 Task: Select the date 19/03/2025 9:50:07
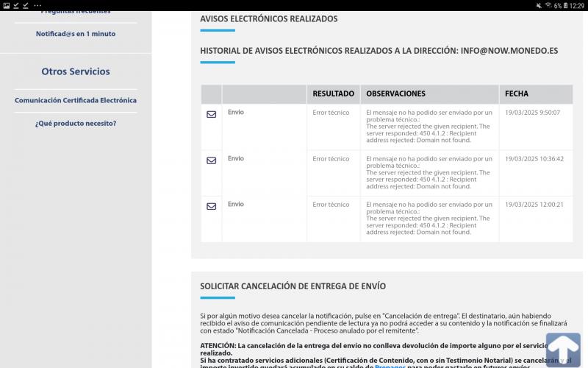[532, 113]
